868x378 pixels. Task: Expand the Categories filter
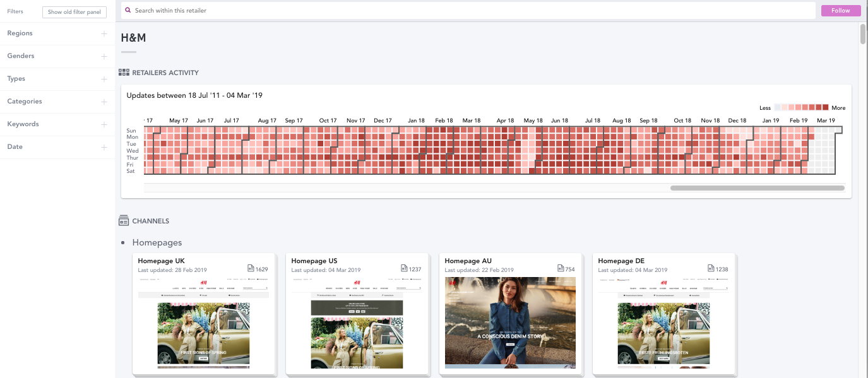57,102
